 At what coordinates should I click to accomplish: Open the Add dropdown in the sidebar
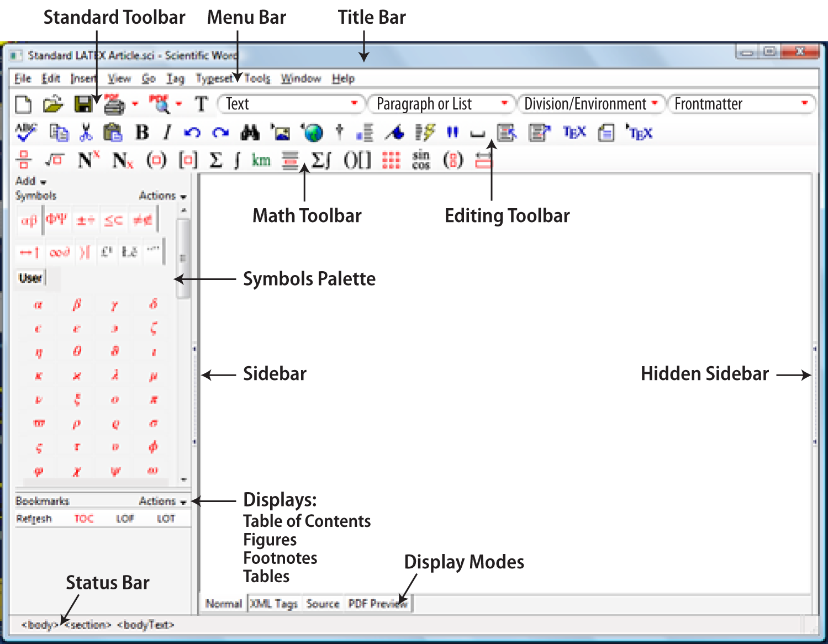(31, 181)
